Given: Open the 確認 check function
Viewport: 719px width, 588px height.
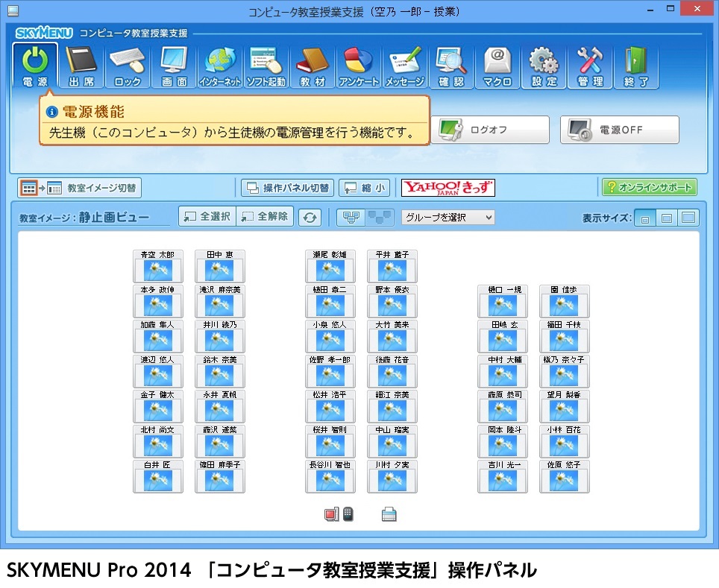Looking at the screenshot, I should point(451,66).
